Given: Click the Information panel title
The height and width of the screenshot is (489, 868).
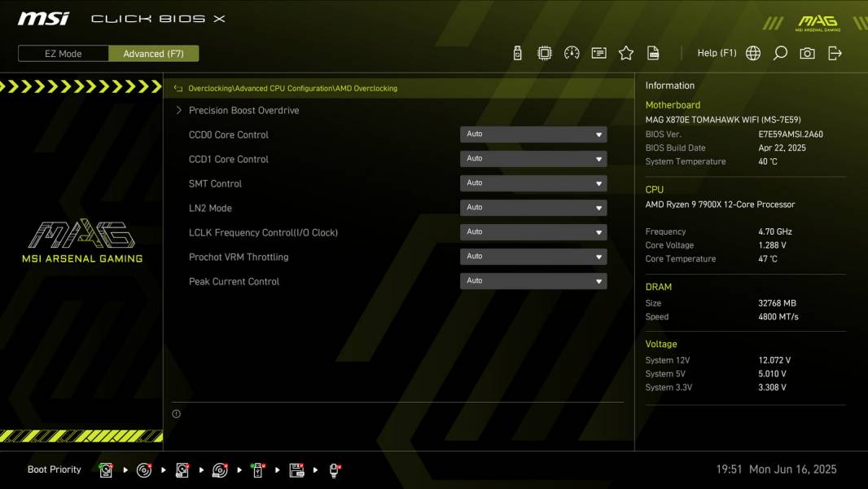Looking at the screenshot, I should [670, 86].
